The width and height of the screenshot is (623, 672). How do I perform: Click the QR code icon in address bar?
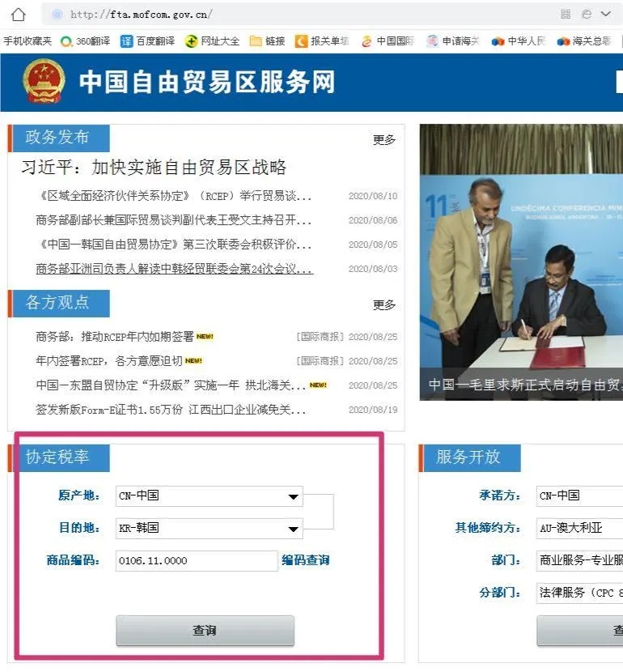[x=565, y=15]
